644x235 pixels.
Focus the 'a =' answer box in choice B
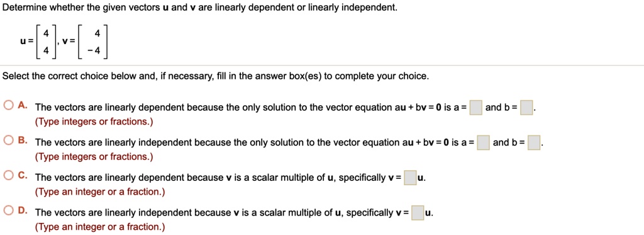pos(484,143)
